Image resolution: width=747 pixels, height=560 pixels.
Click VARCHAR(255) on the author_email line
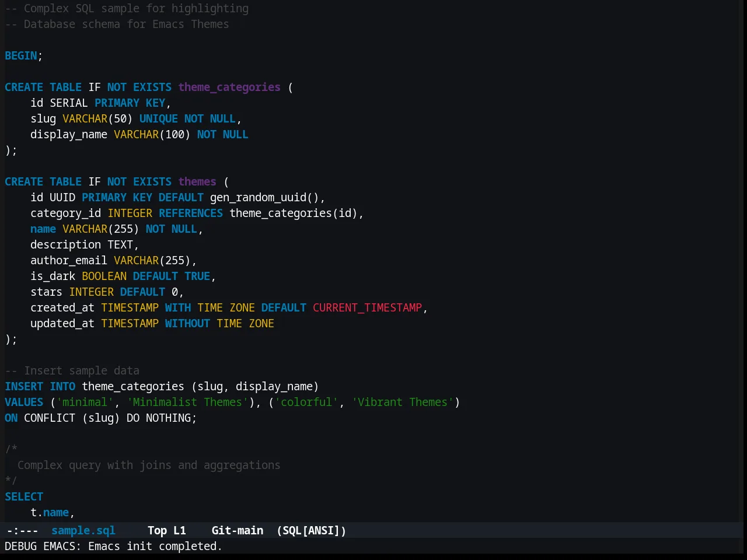[x=152, y=260]
